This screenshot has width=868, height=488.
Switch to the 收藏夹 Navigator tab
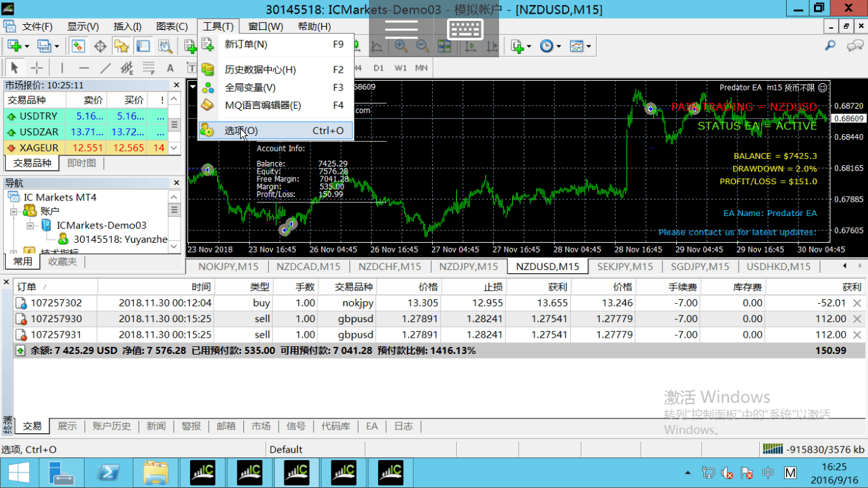pos(62,261)
